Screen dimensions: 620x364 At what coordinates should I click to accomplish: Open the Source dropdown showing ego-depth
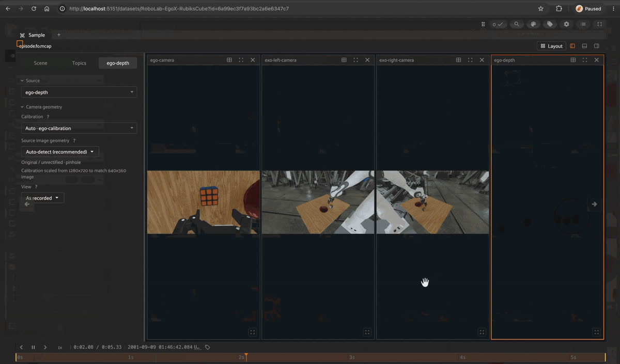(79, 92)
